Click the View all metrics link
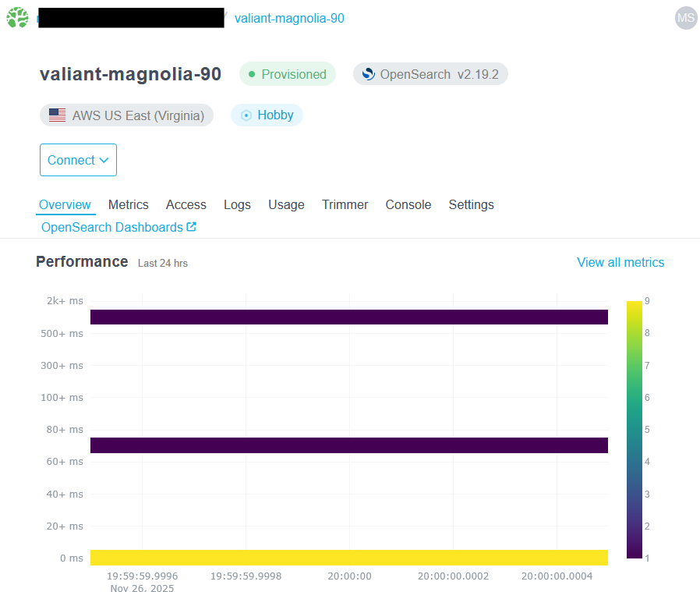Viewport: 700px width, 592px height. [x=620, y=262]
